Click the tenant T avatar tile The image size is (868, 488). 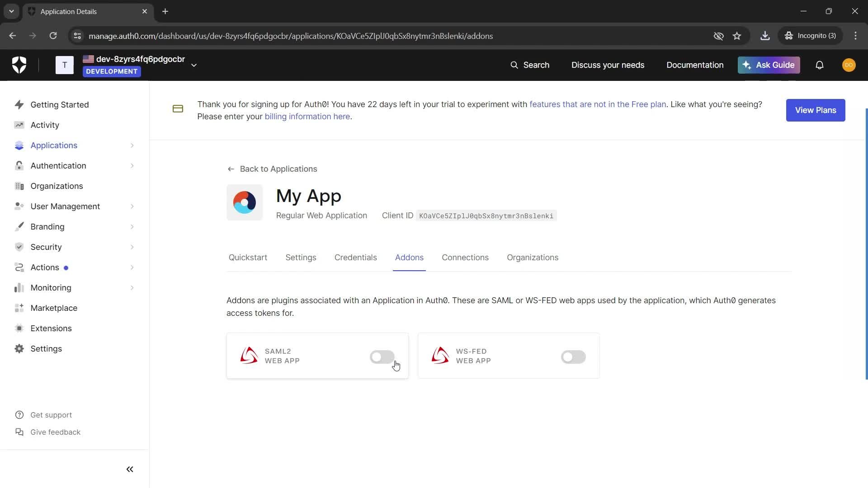click(65, 65)
